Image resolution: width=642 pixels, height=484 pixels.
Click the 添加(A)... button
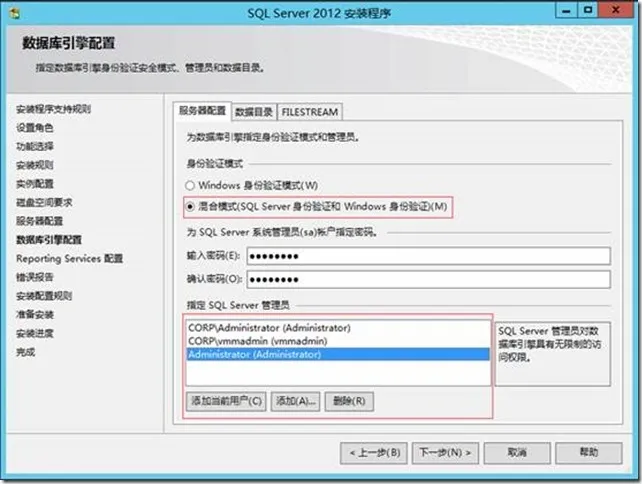click(x=295, y=401)
